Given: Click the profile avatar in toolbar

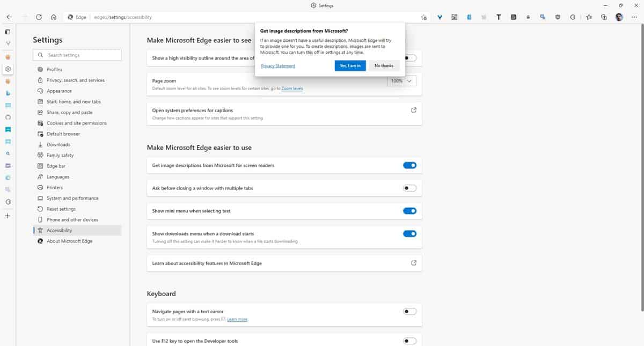Looking at the screenshot, I should pyautogui.click(x=620, y=17).
